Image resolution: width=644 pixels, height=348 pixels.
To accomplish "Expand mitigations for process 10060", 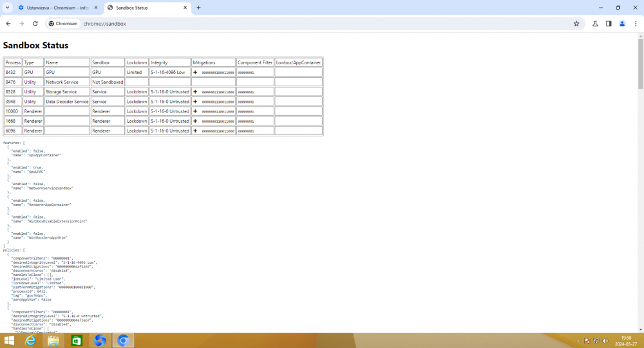I will (x=195, y=111).
